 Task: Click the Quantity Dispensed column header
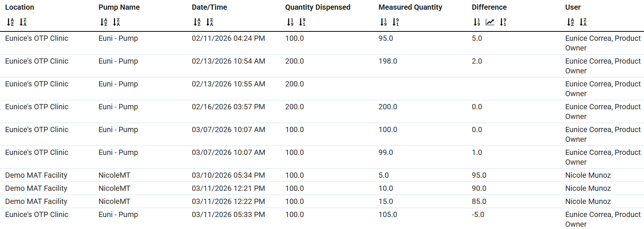click(318, 7)
